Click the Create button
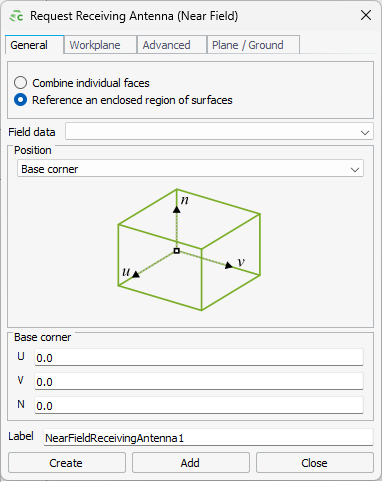Image resolution: width=382 pixels, height=482 pixels. tap(67, 463)
